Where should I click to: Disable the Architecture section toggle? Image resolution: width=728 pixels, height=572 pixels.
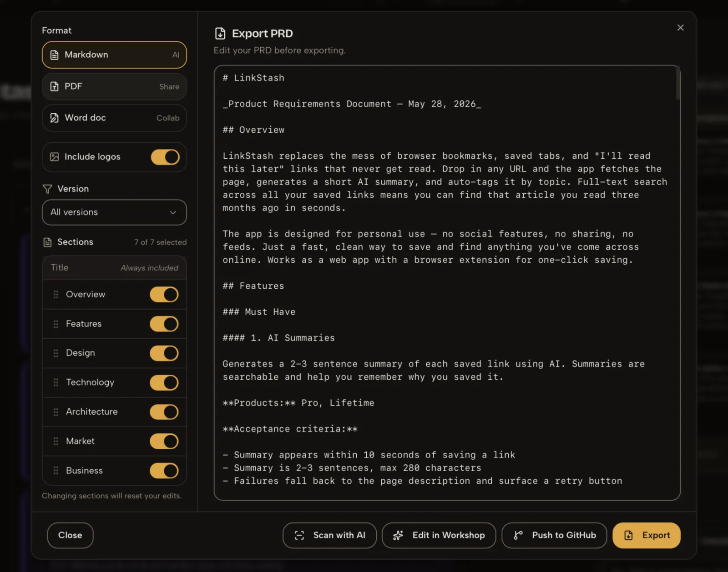(164, 412)
